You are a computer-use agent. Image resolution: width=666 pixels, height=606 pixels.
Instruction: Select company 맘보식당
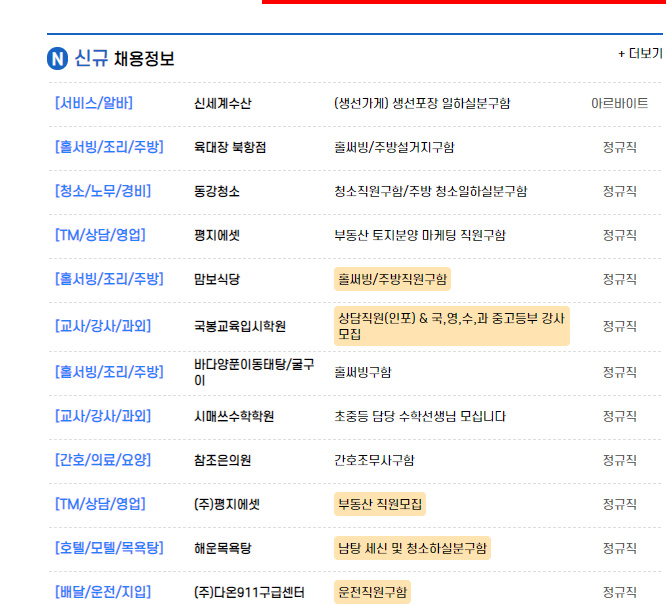217,279
